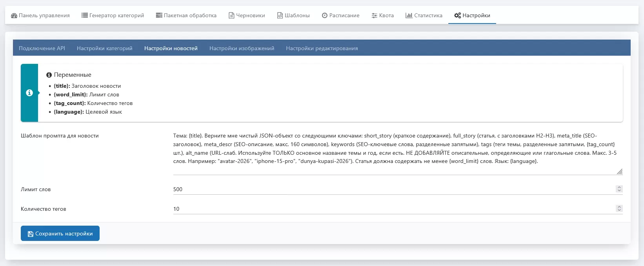Click Сохранить настройки button
Screen dimensions: 644x266
[x=60, y=233]
